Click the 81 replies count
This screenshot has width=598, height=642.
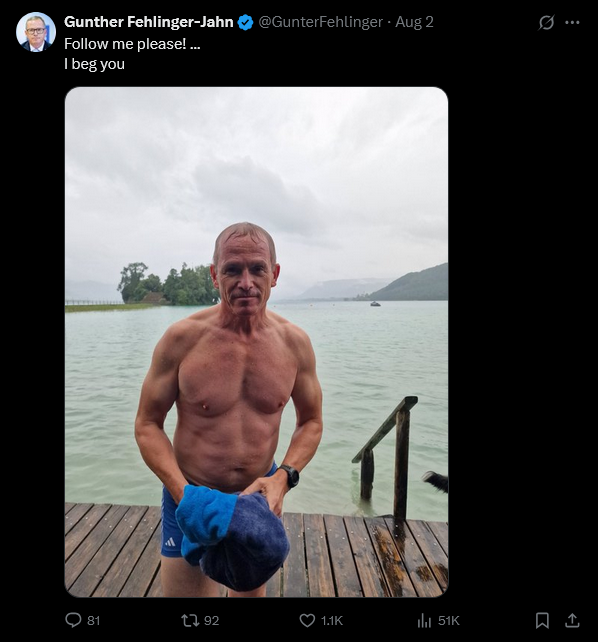pyautogui.click(x=94, y=621)
